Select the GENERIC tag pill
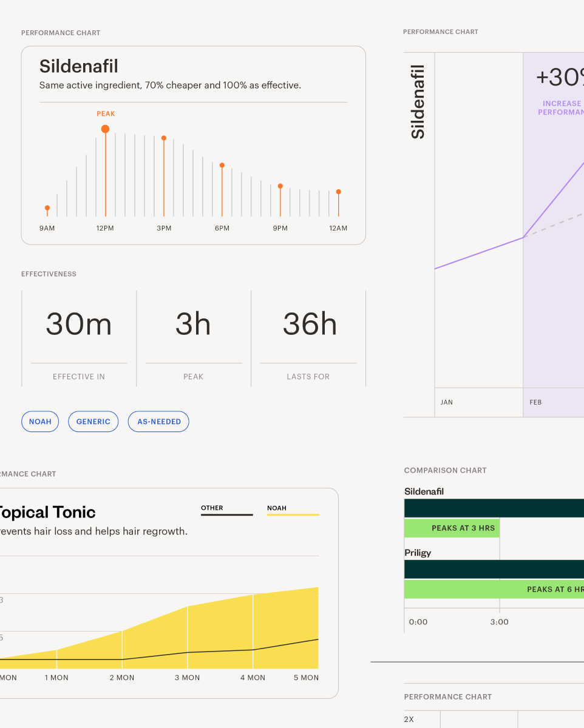 coord(93,422)
